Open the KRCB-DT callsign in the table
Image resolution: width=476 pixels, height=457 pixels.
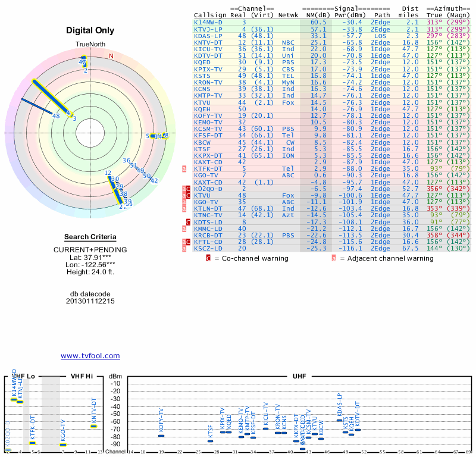click(x=208, y=235)
